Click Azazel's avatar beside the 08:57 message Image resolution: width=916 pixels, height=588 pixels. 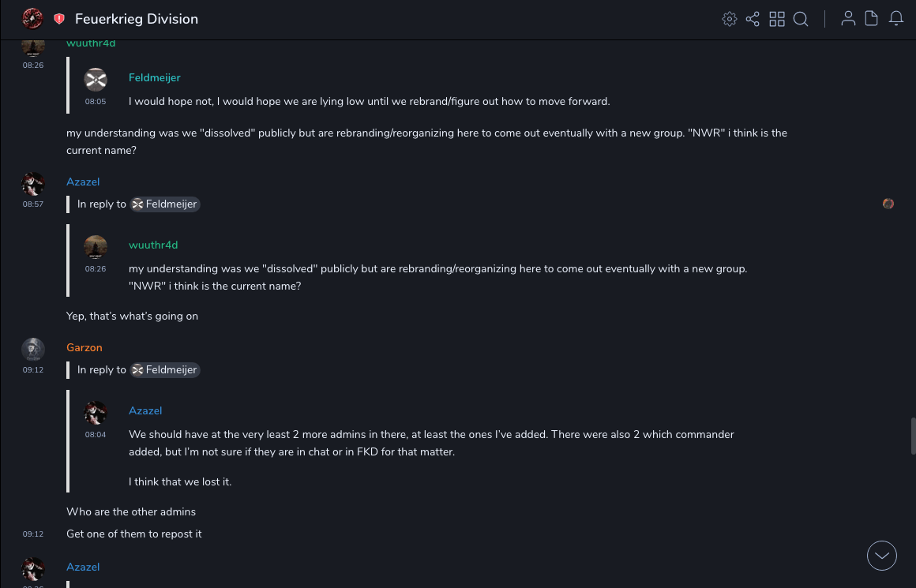(x=32, y=184)
